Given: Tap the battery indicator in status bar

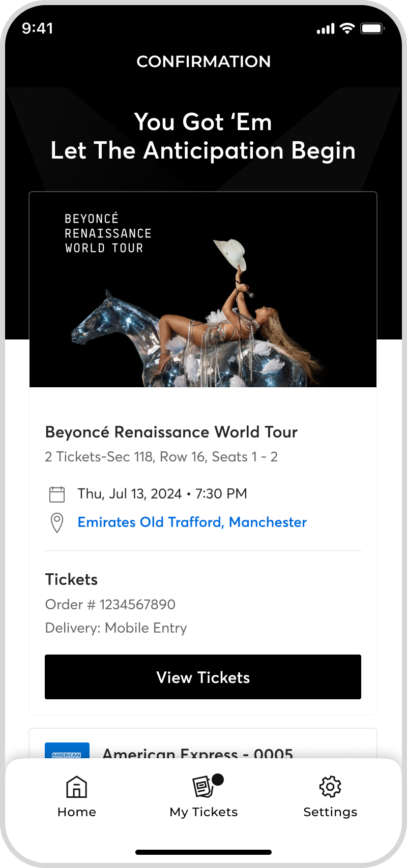Looking at the screenshot, I should click(372, 28).
